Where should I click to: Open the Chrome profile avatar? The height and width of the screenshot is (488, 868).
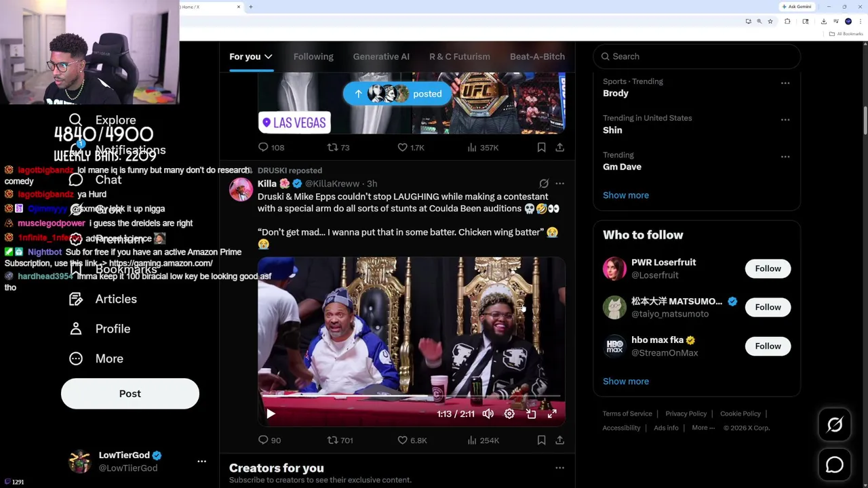pyautogui.click(x=848, y=21)
